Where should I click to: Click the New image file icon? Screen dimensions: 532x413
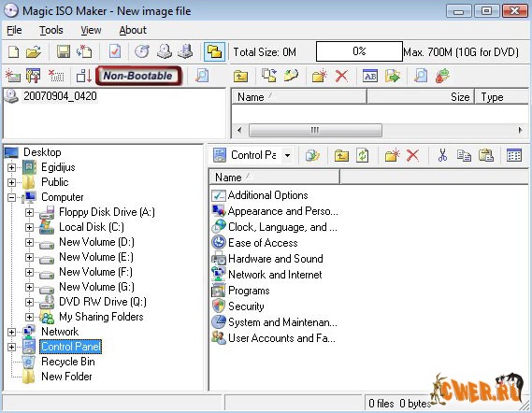[x=14, y=51]
